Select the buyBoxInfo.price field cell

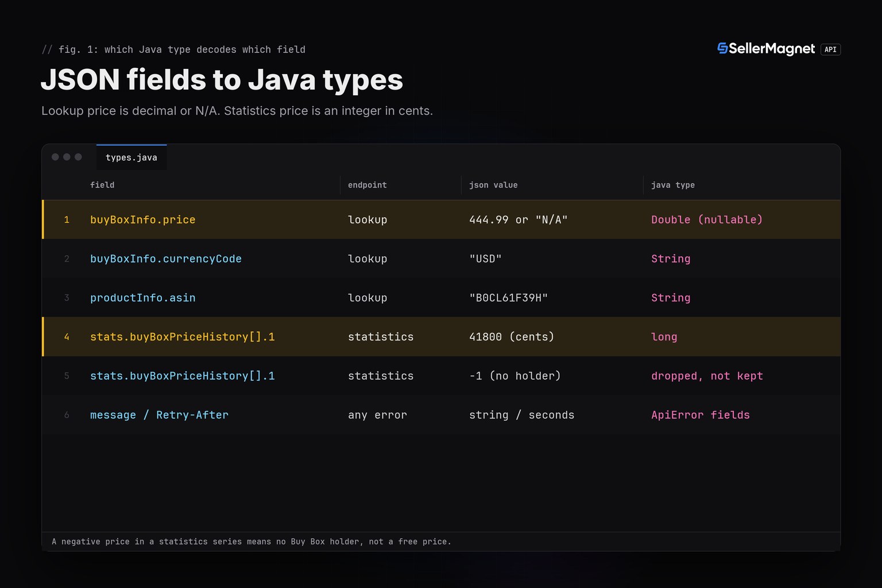tap(143, 219)
